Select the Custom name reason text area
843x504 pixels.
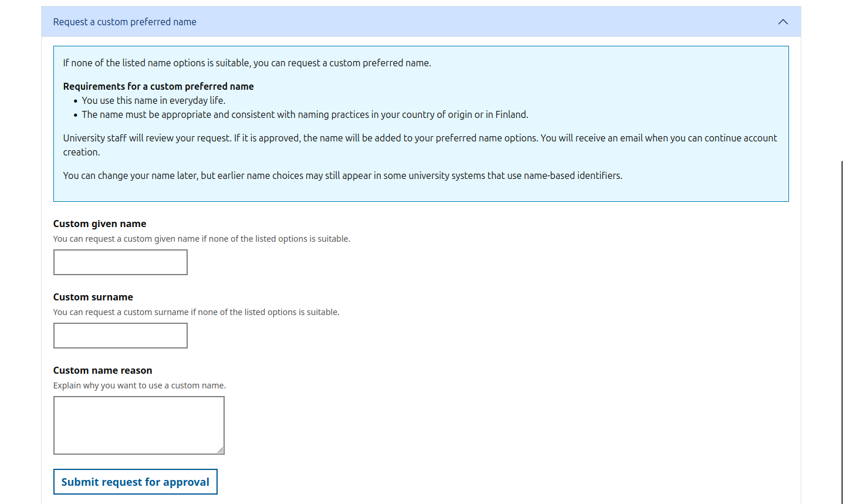138,425
